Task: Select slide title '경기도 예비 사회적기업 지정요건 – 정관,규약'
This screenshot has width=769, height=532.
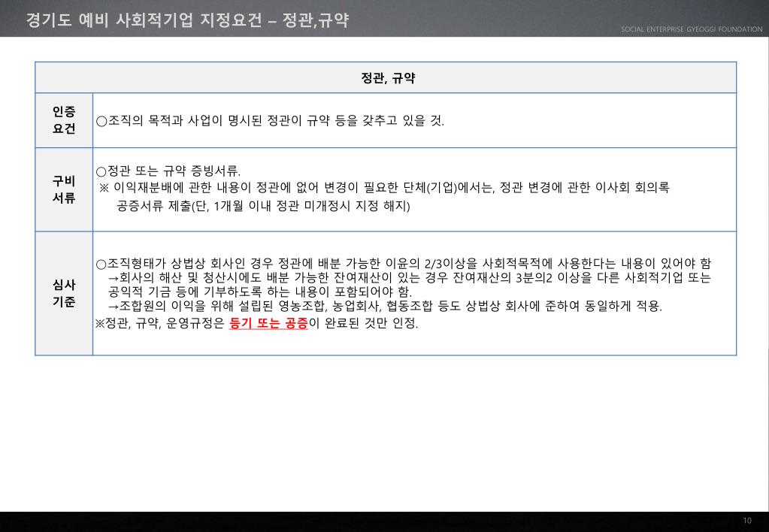Action: pos(187,20)
